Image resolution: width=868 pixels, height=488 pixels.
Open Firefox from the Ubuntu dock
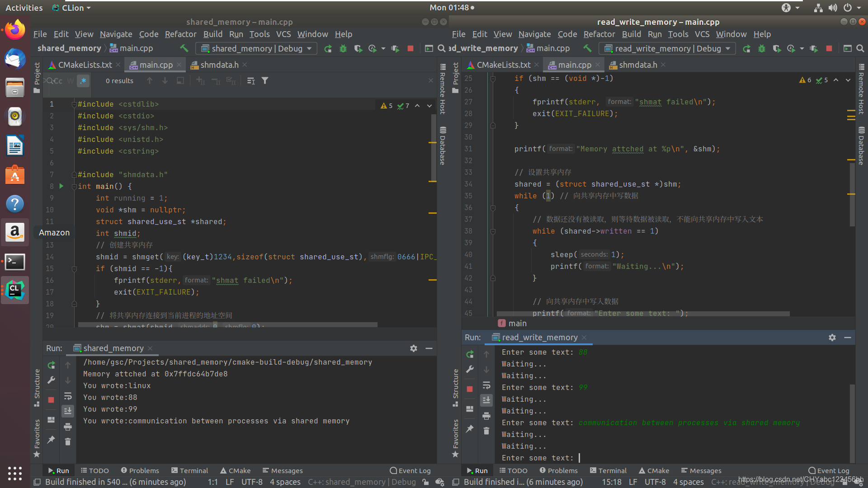15,30
